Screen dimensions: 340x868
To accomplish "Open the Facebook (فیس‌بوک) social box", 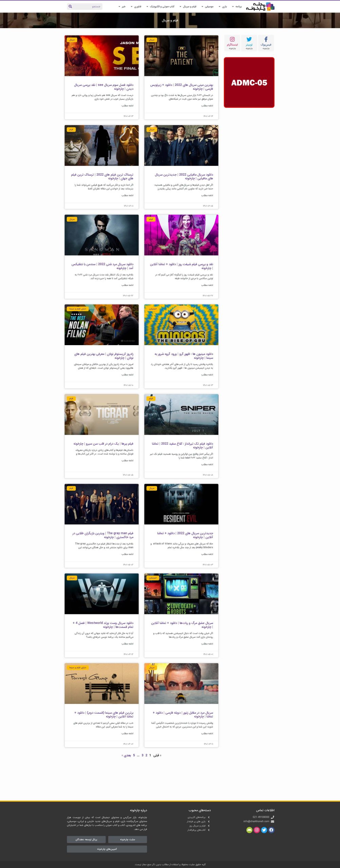I will click(266, 43).
